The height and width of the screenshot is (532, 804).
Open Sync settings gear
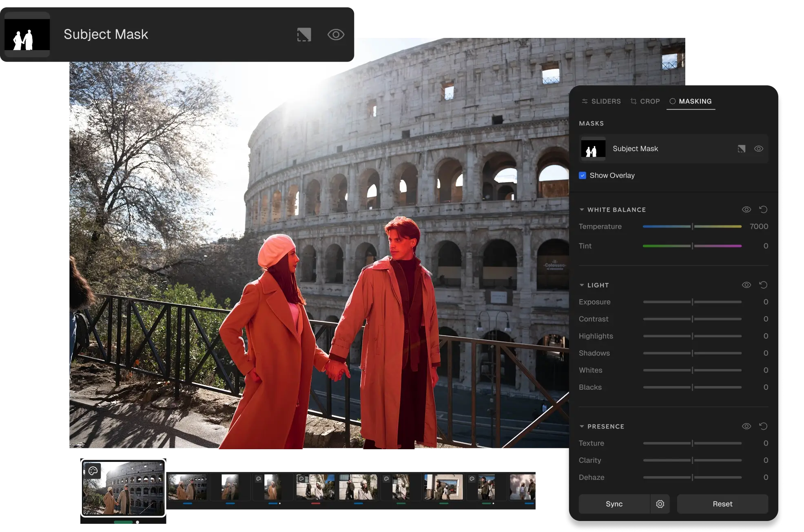point(660,504)
